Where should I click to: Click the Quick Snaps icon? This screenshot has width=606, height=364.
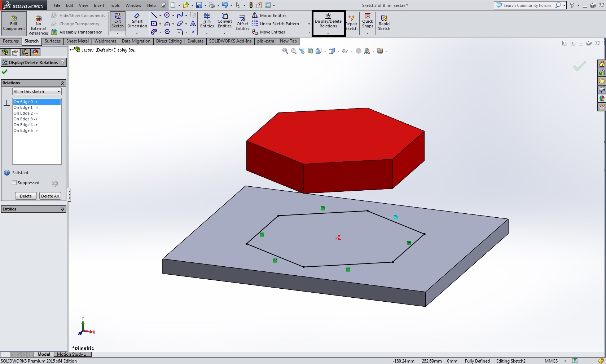click(x=368, y=21)
